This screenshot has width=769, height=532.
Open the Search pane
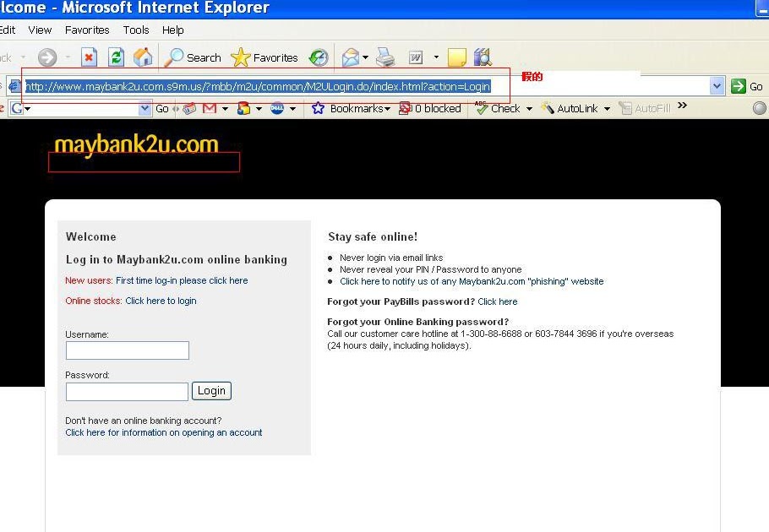[193, 57]
